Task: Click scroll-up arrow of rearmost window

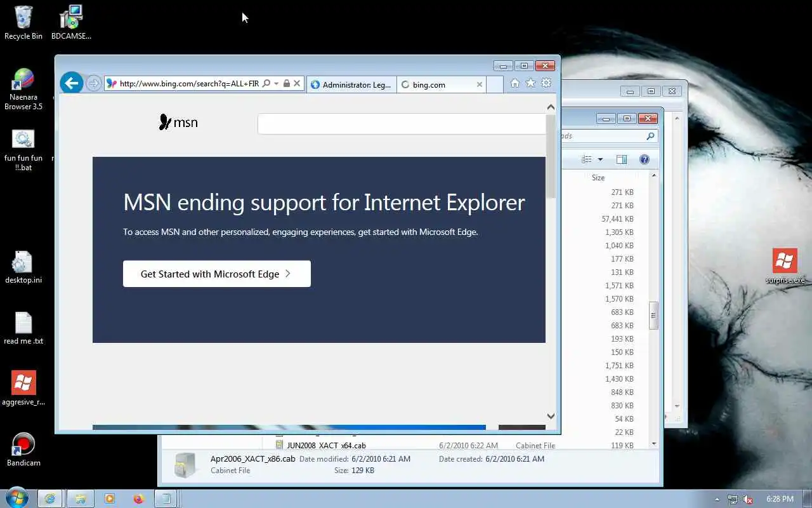Action: pyautogui.click(x=677, y=118)
